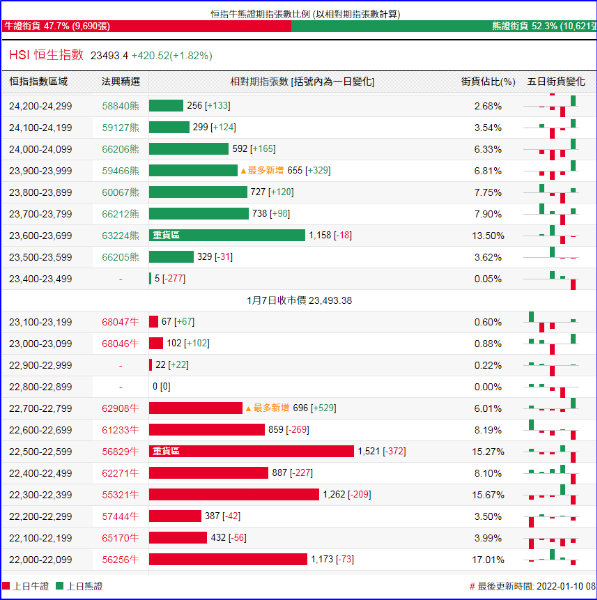Click the green 熊證街貨 52.3% ratio bar
Image resolution: width=597 pixels, height=600 pixels.
click(444, 26)
